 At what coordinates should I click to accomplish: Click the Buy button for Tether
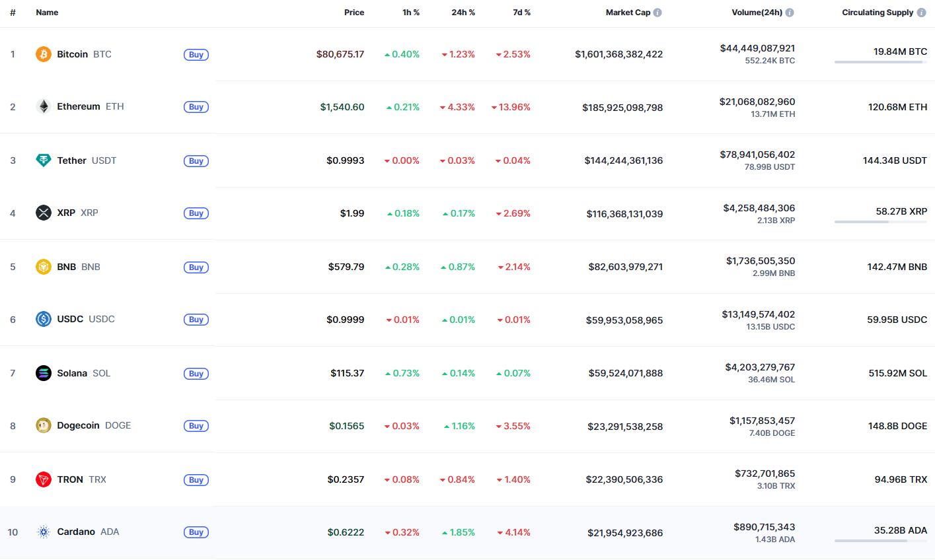click(x=196, y=161)
